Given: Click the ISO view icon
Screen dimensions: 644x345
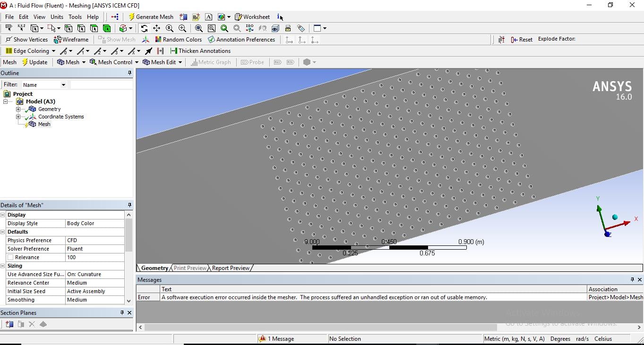Looking at the screenshot, I should coord(249,28).
